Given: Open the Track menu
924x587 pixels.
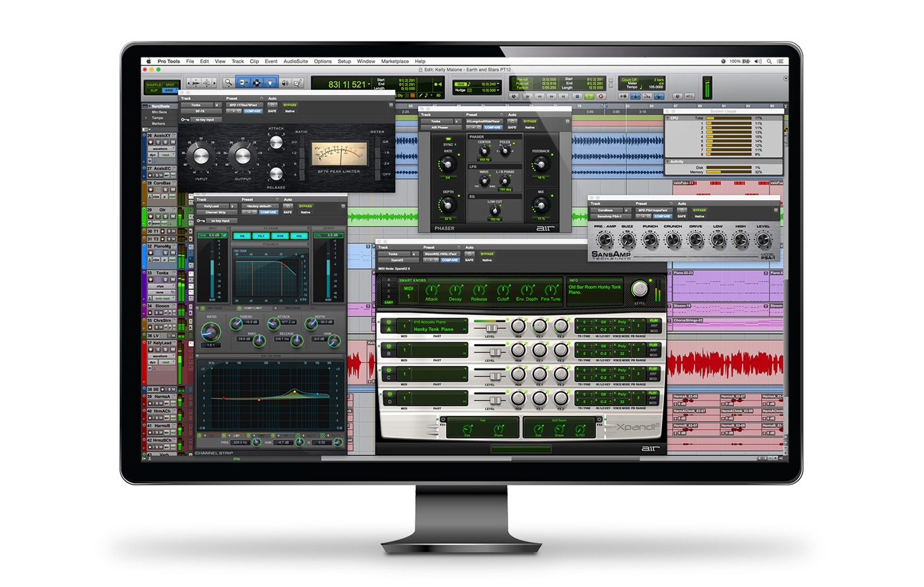Looking at the screenshot, I should (x=238, y=61).
